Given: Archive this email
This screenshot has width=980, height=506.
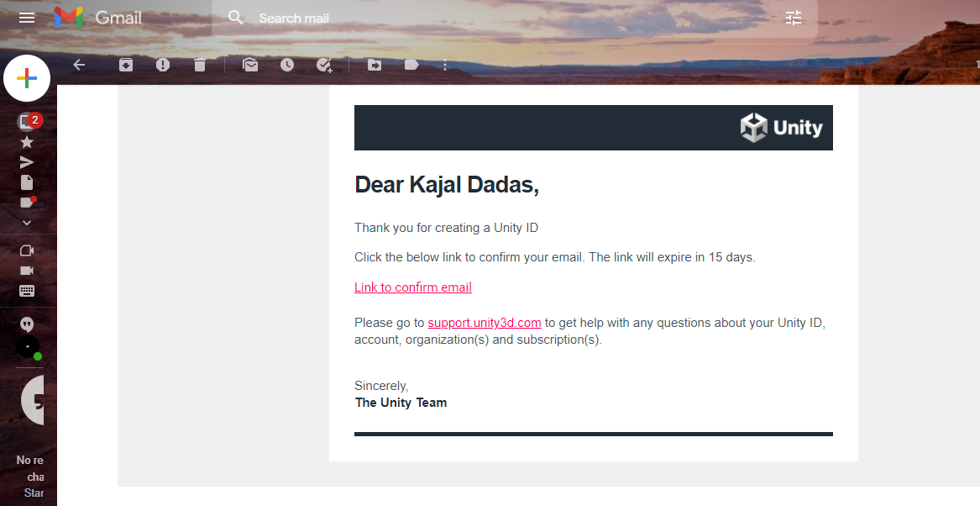Looking at the screenshot, I should tap(126, 65).
